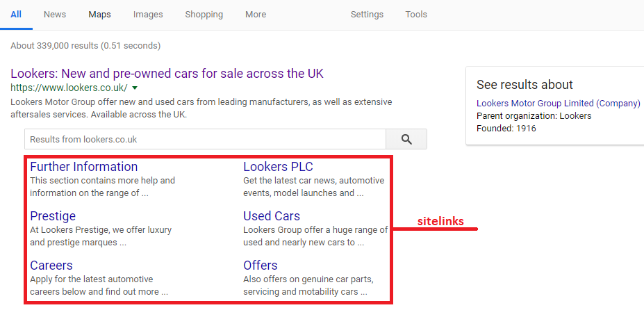Click the 'Results from lookers.co.uk' search field
Viewport: 644px width, 310px height.
[x=205, y=139]
